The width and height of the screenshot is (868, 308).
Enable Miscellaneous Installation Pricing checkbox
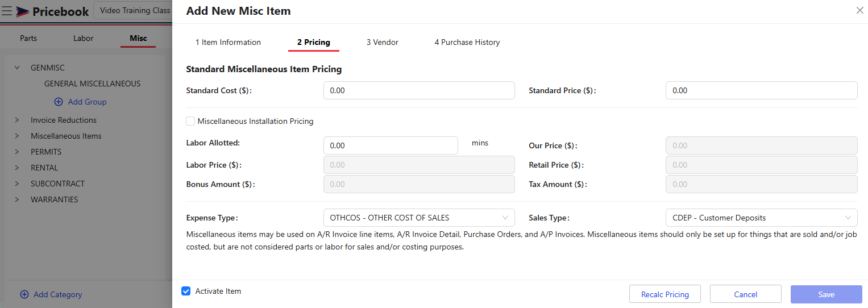[190, 121]
